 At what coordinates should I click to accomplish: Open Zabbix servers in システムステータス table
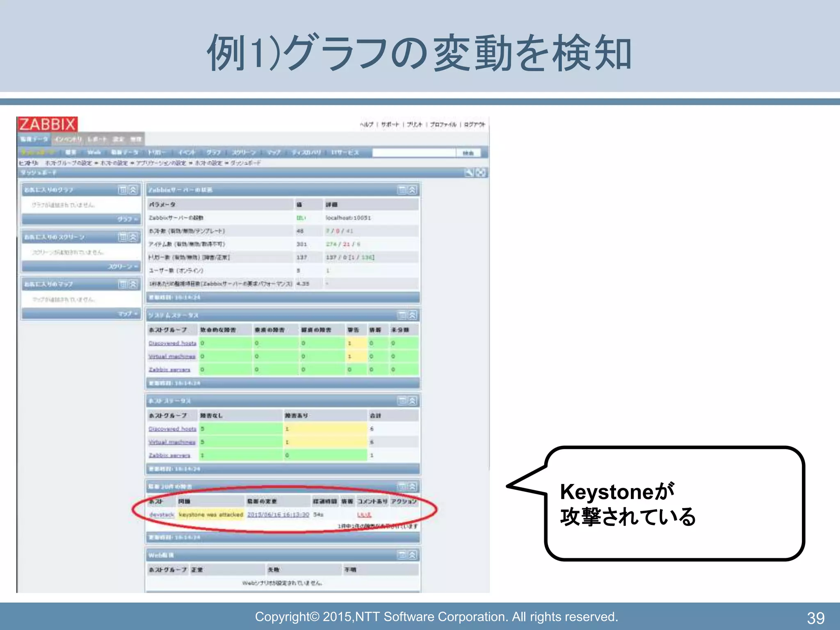click(169, 370)
